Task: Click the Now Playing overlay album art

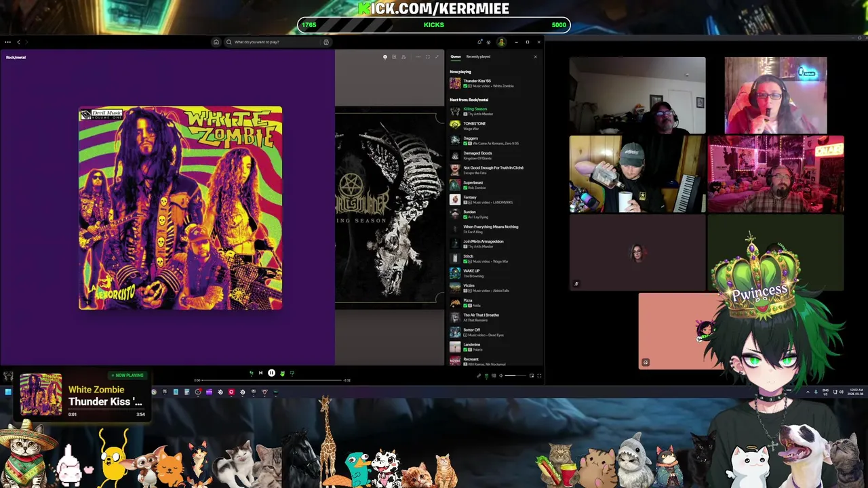Action: point(41,394)
